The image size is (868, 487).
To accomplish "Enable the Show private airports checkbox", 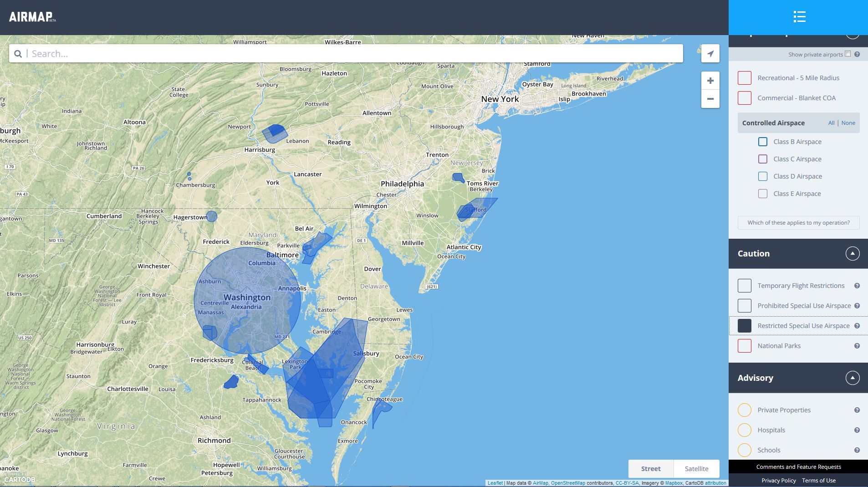I will 848,54.
